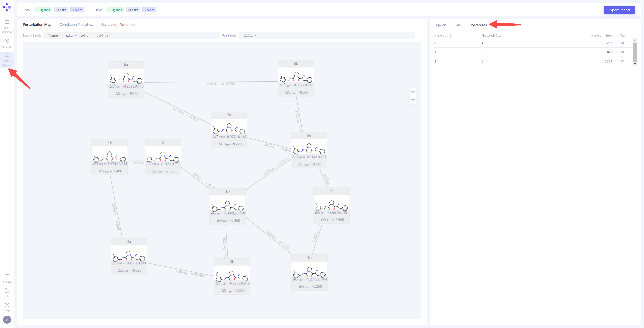
Task: Toggle the eye icon for hysteresis 2
Action: coord(622,61)
